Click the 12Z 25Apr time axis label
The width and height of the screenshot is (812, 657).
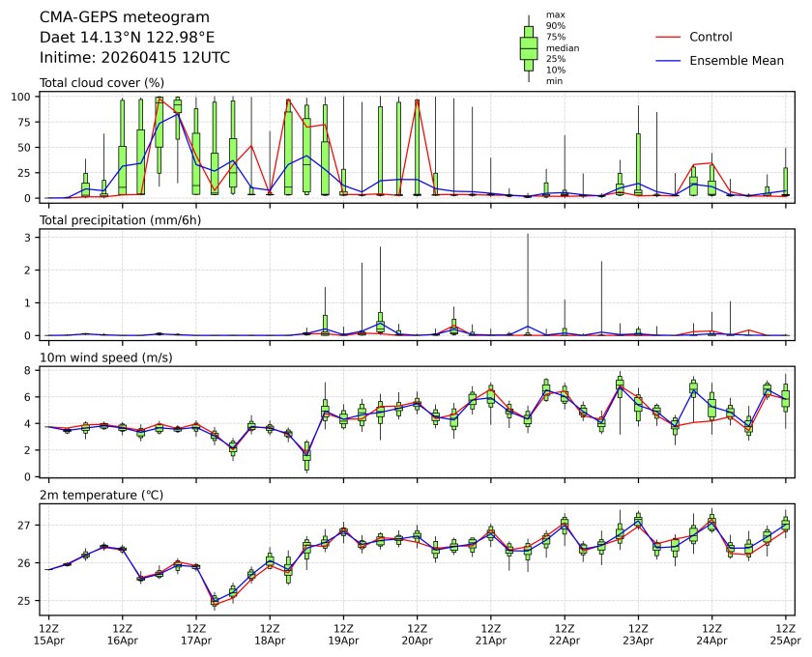pos(785,633)
